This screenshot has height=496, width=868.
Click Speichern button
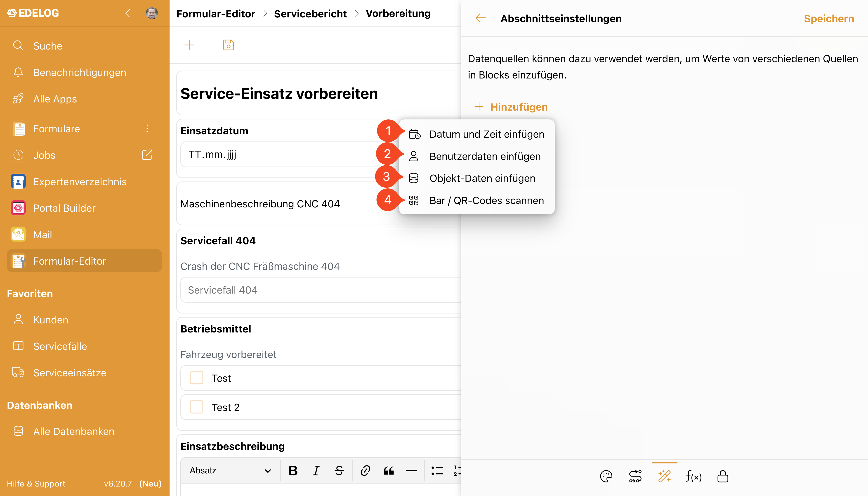click(829, 18)
